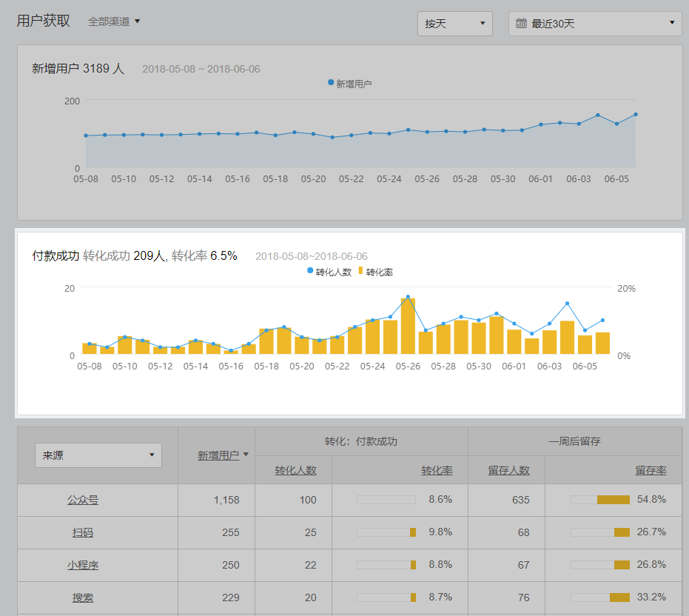Screen dimensions: 689x616
Task: Toggle 转化人数 legend marker in payment chart
Action: coord(310,272)
